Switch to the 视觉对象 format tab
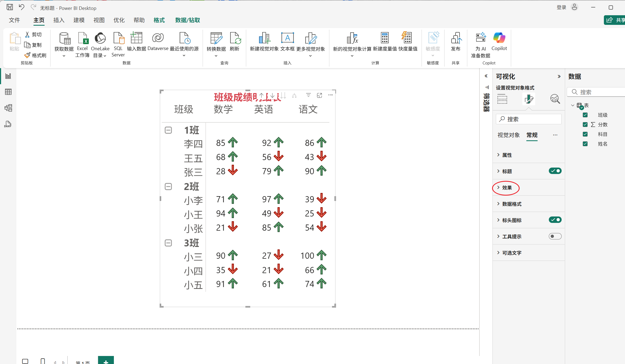This screenshot has height=364, width=625. point(508,135)
